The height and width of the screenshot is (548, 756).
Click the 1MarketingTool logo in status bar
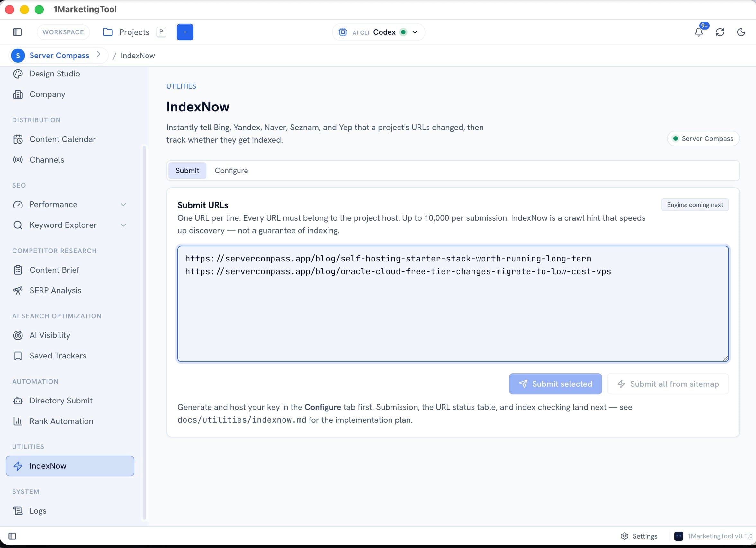679,536
